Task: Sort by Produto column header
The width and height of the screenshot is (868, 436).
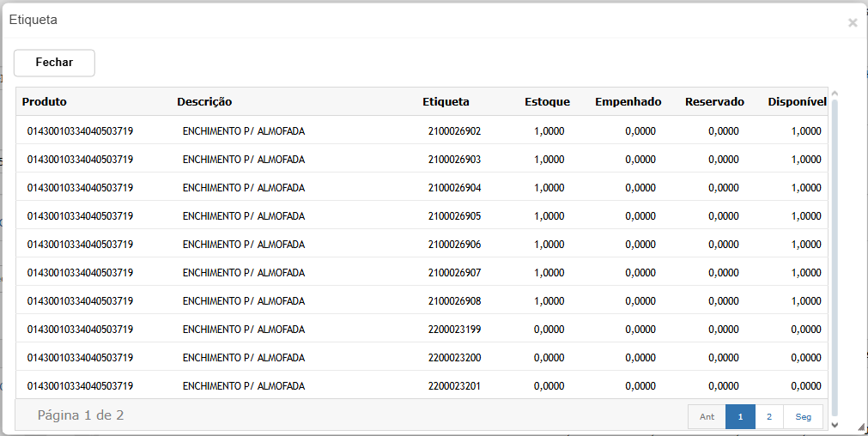Action: click(x=45, y=101)
